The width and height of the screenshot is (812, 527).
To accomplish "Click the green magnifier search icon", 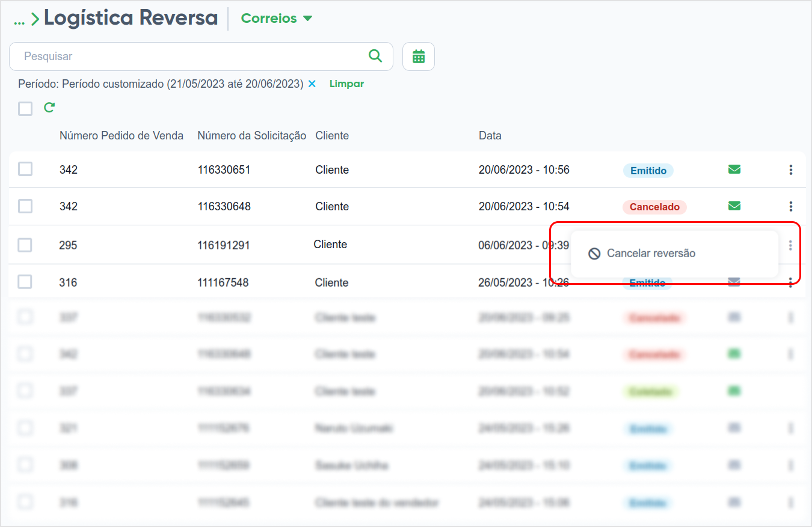I will point(375,56).
